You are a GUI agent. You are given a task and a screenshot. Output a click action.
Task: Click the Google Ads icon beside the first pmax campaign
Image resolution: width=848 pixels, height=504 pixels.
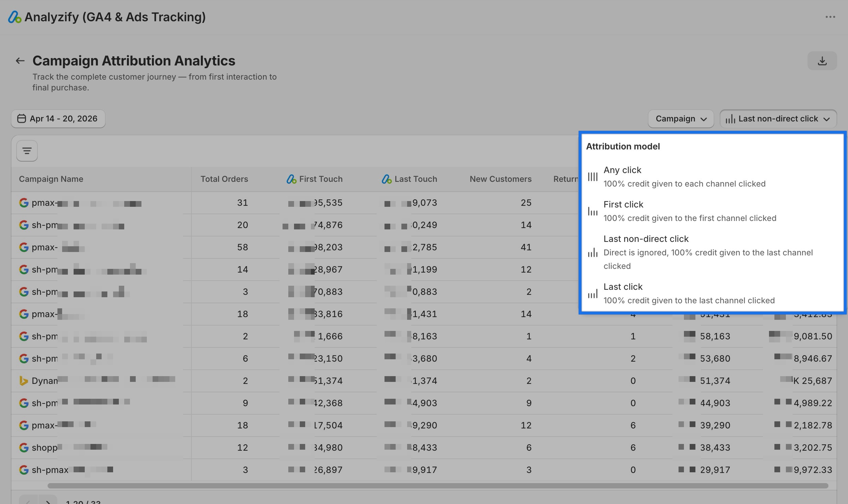(x=23, y=202)
